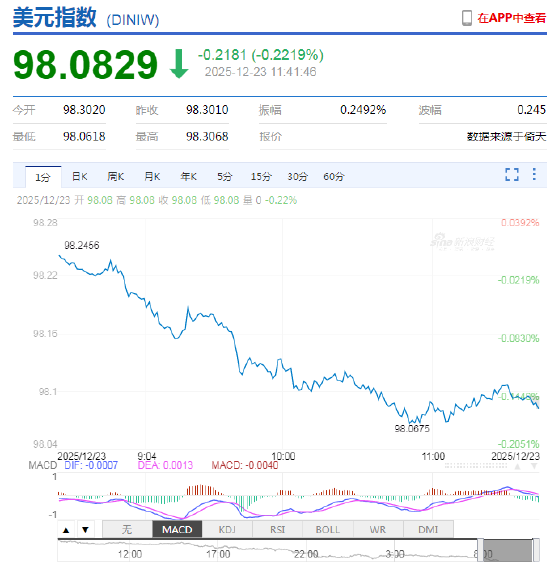Switch to the 30分 chart tab
The height and width of the screenshot is (568, 550).
pyautogui.click(x=297, y=176)
